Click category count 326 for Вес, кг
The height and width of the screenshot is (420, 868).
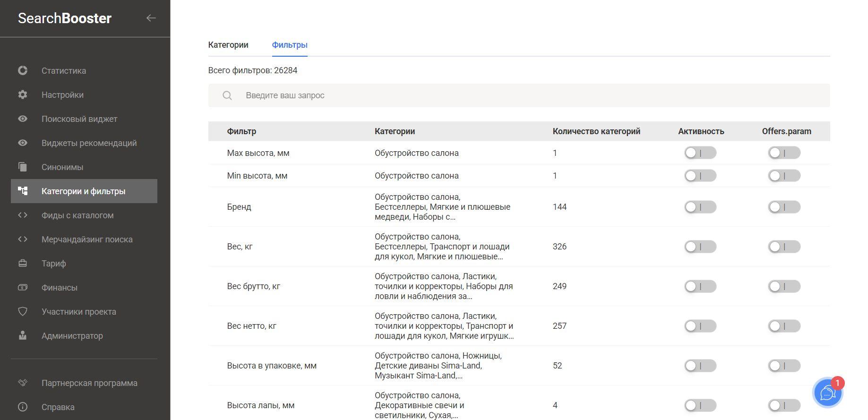559,247
